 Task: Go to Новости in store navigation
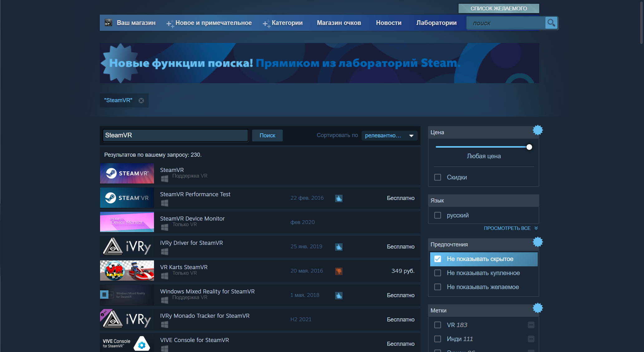pos(389,23)
